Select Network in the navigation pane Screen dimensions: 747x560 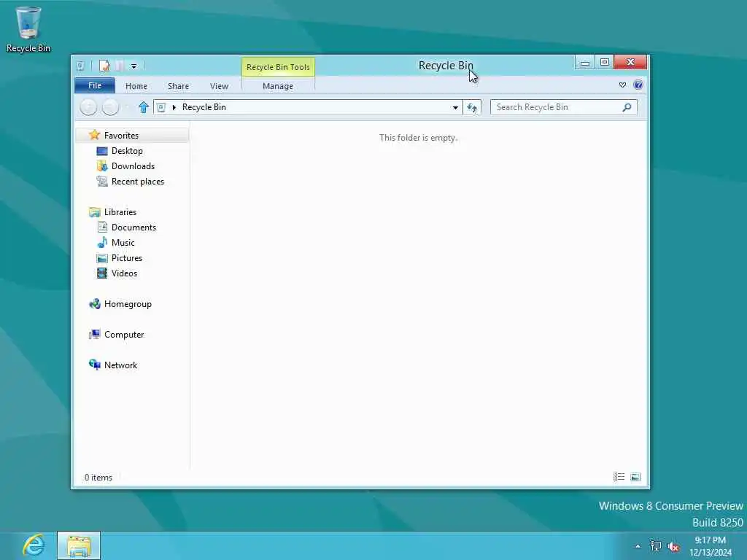[120, 365]
